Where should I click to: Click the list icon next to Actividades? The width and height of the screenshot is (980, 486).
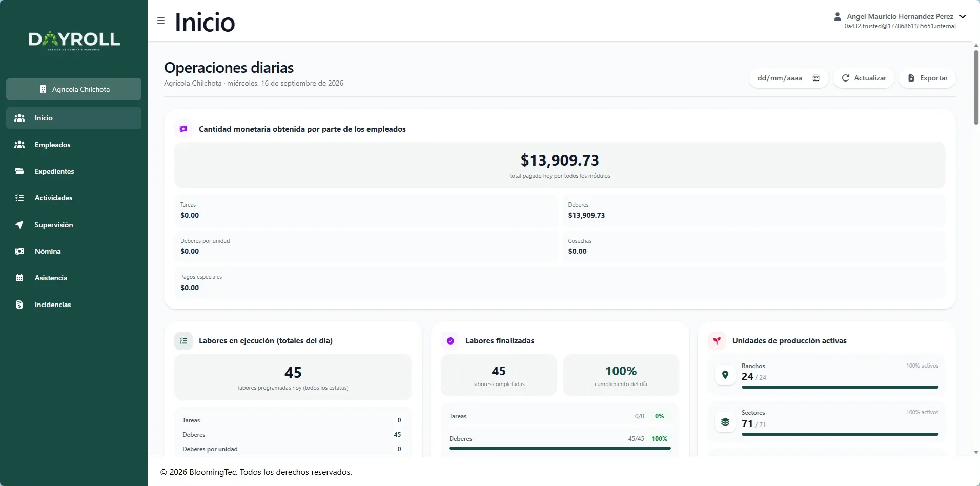pos(19,198)
